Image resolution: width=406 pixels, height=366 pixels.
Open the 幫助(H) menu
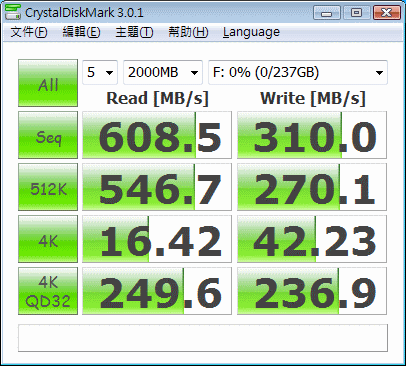point(188,32)
